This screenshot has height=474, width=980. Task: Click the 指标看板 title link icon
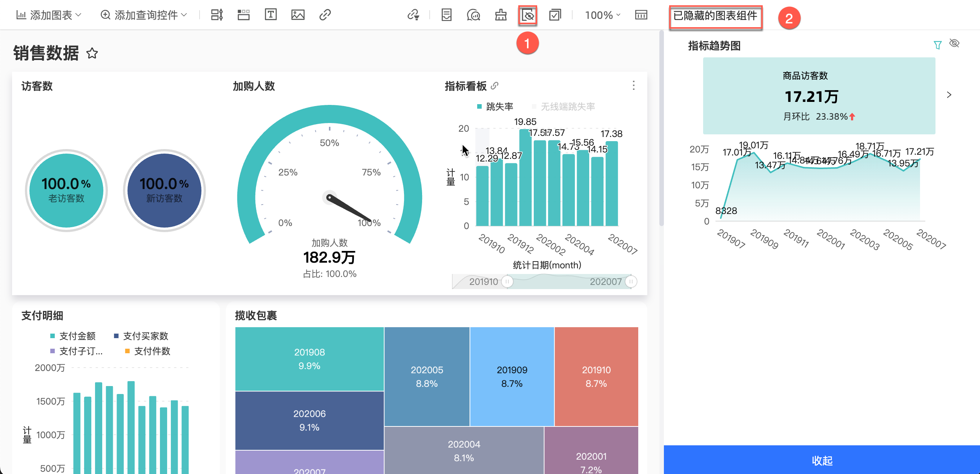click(x=495, y=86)
